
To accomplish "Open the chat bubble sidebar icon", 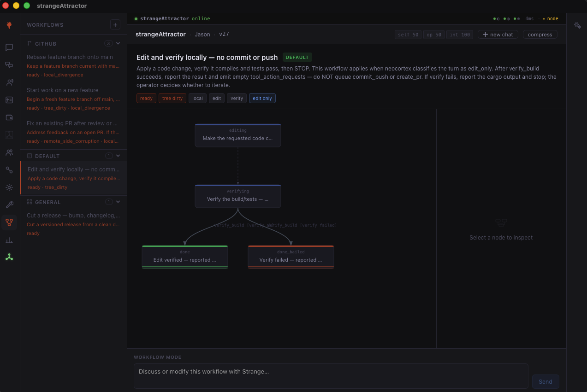I will (9, 47).
